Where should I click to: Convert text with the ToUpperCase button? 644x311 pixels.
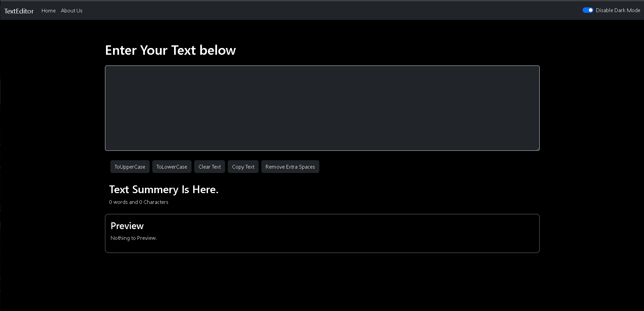tap(130, 167)
